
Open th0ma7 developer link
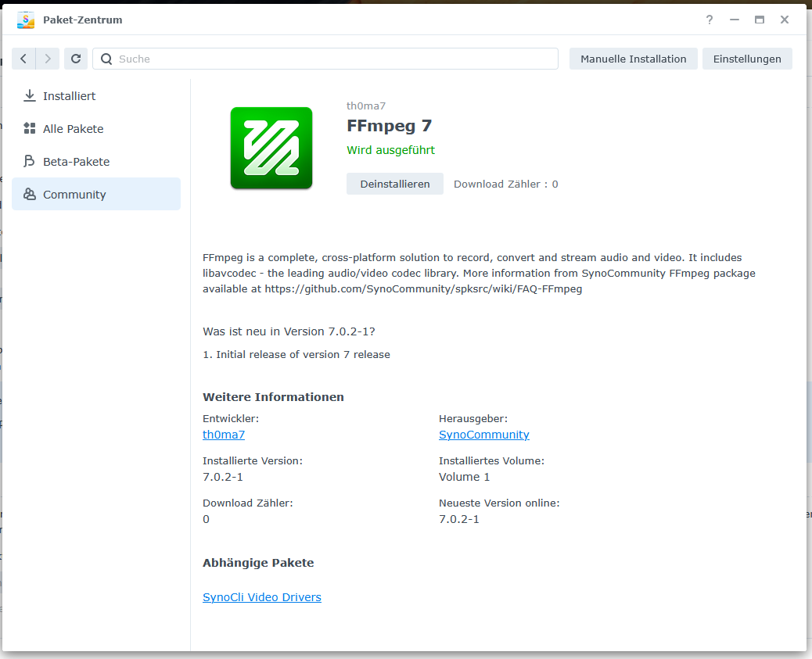(224, 435)
